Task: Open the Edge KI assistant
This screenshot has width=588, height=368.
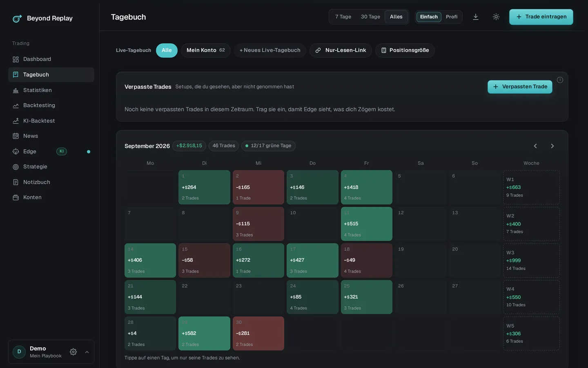Action: pyautogui.click(x=51, y=151)
